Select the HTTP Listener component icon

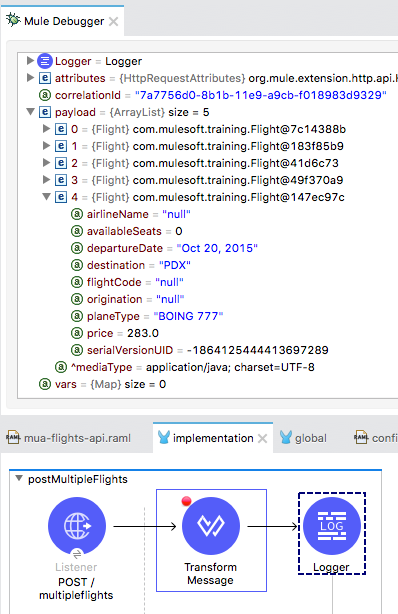pos(77,526)
